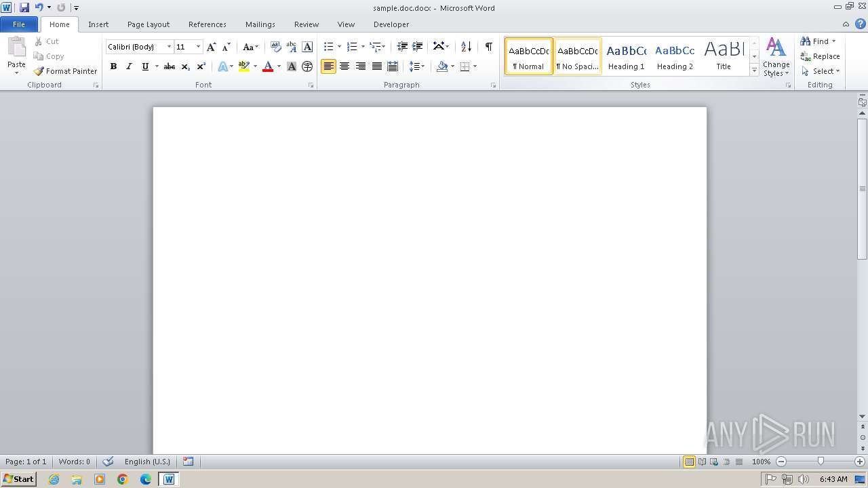Open the Font dialog launcher
Image resolution: width=868 pixels, height=488 pixels.
[x=311, y=85]
